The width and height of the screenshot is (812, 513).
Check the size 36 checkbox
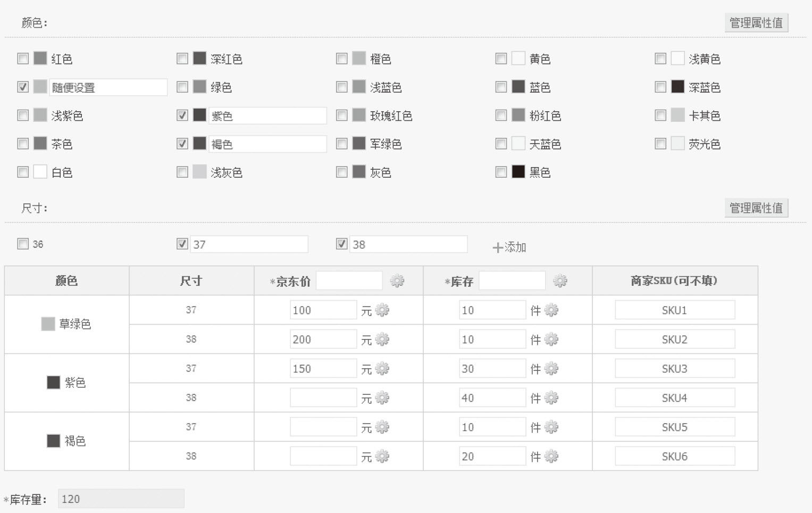point(23,244)
